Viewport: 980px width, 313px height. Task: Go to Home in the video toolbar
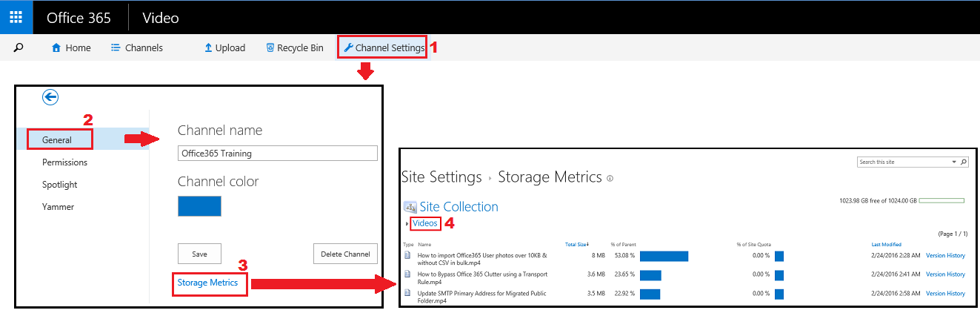(x=71, y=47)
